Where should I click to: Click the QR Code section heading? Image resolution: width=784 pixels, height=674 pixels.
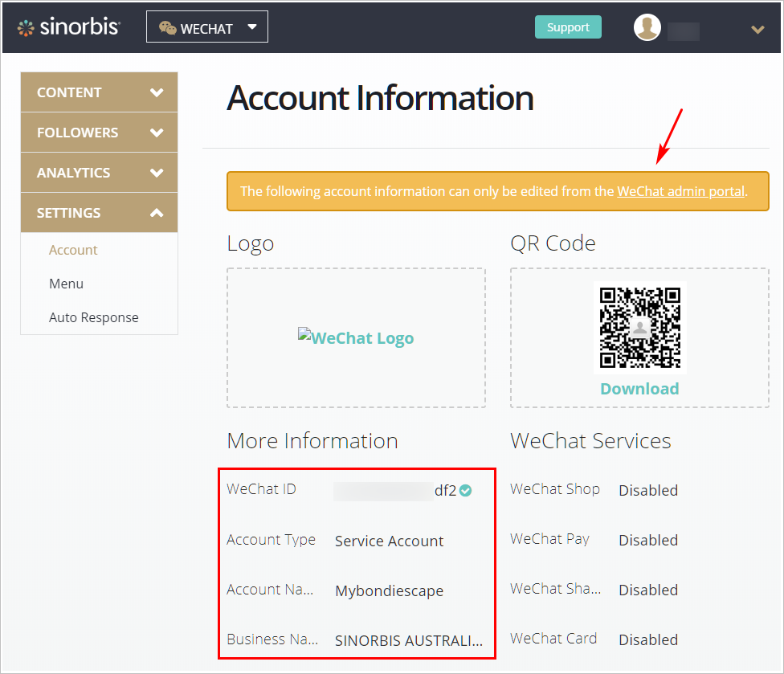553,243
